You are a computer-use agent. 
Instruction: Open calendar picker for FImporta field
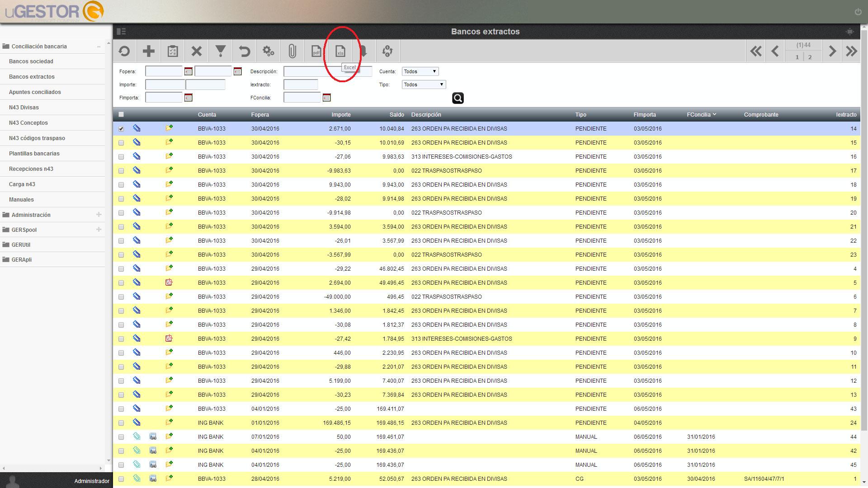[188, 98]
